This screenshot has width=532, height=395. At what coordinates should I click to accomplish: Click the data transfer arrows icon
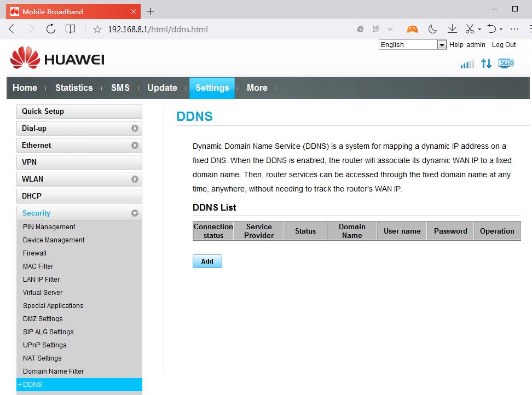486,63
